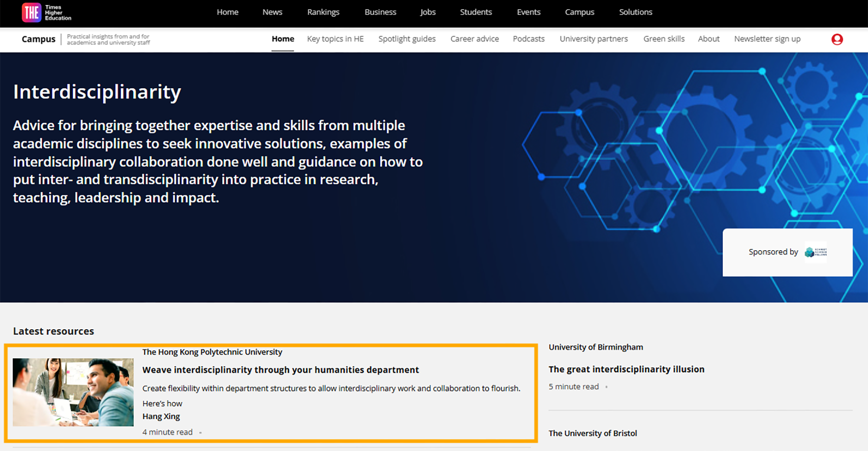Viewport: 868px width, 451px height.
Task: Select the Events top navigation item
Action: pyautogui.click(x=528, y=12)
